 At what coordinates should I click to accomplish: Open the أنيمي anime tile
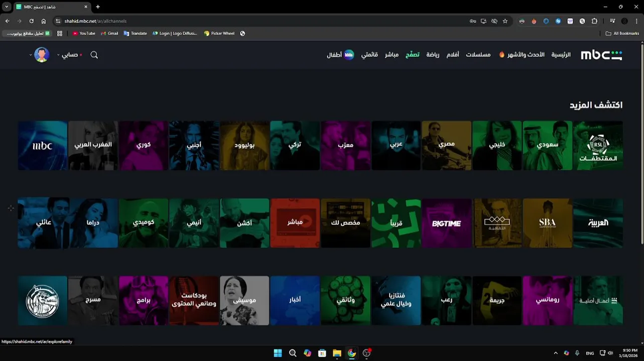pyautogui.click(x=194, y=223)
